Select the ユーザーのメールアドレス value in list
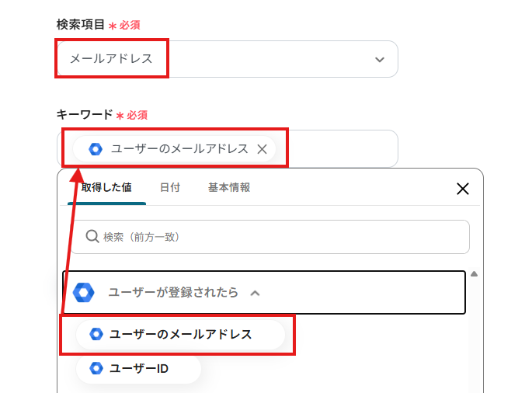Image resolution: width=532 pixels, height=393 pixels. tap(180, 334)
